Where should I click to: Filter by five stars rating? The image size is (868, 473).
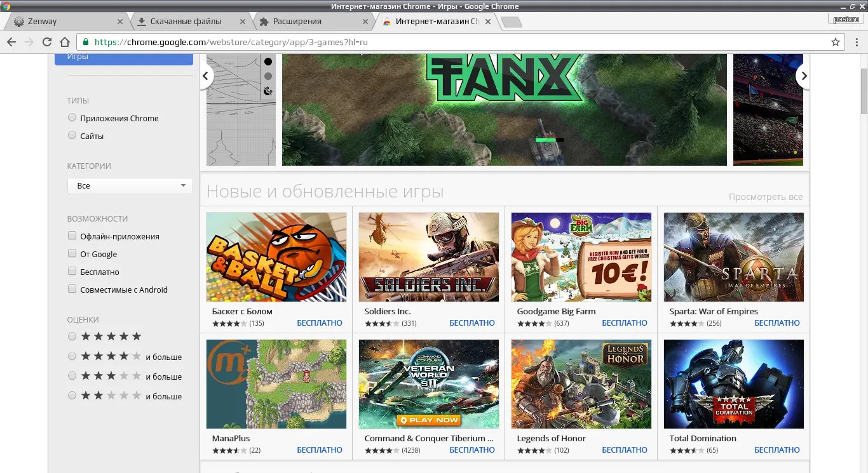72,336
